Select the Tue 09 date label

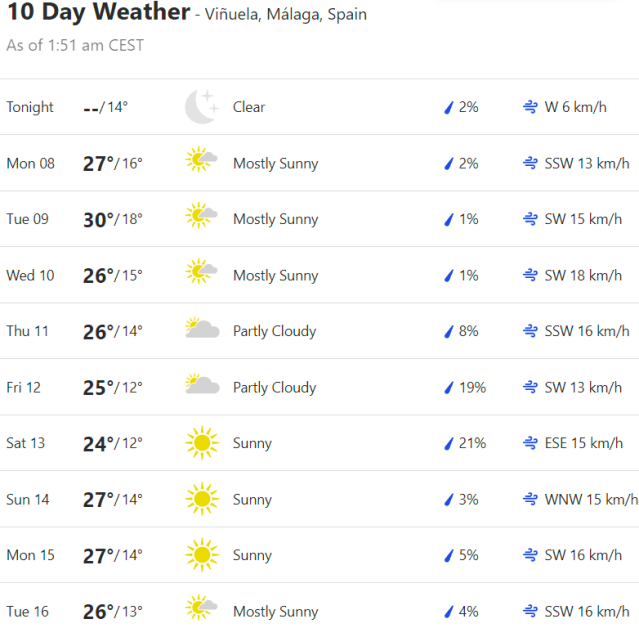tap(28, 219)
